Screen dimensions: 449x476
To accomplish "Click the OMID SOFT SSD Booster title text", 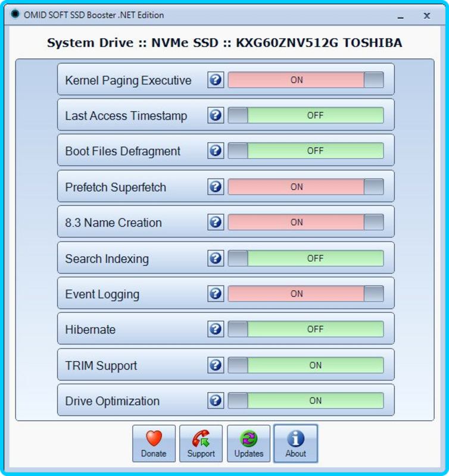I will click(93, 15).
